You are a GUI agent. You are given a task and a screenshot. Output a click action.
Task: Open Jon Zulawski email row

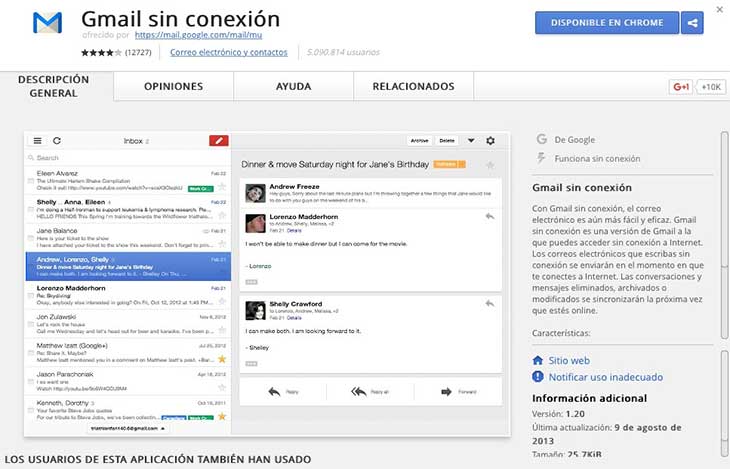point(128,324)
